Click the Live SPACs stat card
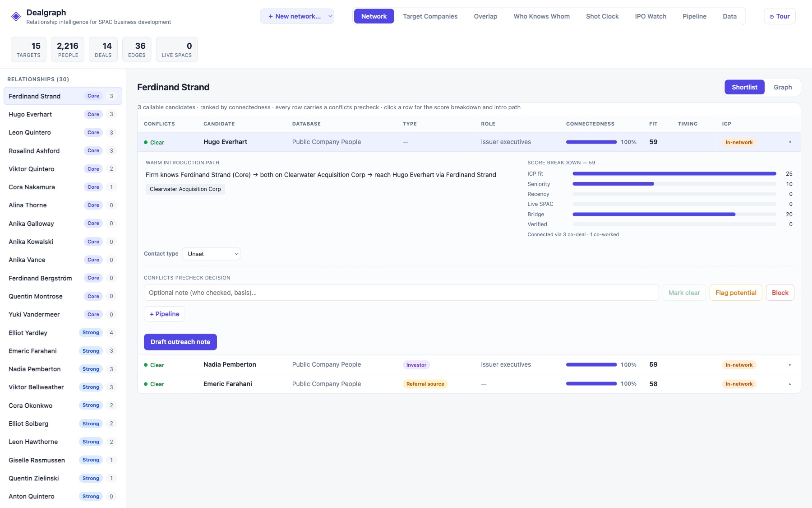Image resolution: width=812 pixels, height=508 pixels. tap(177, 49)
